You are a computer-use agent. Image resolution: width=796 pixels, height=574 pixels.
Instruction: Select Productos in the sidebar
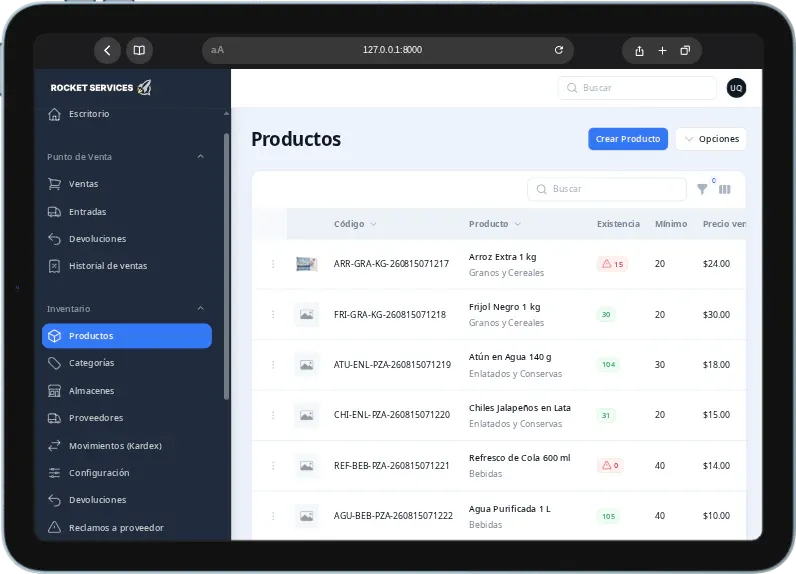[x=127, y=335]
